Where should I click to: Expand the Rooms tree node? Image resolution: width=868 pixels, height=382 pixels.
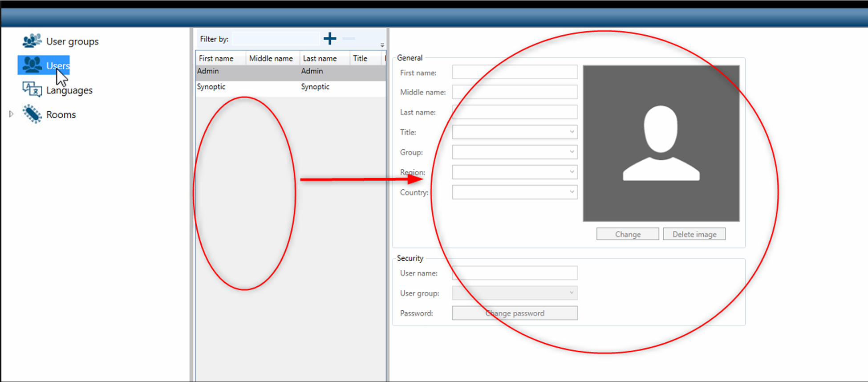tap(11, 114)
